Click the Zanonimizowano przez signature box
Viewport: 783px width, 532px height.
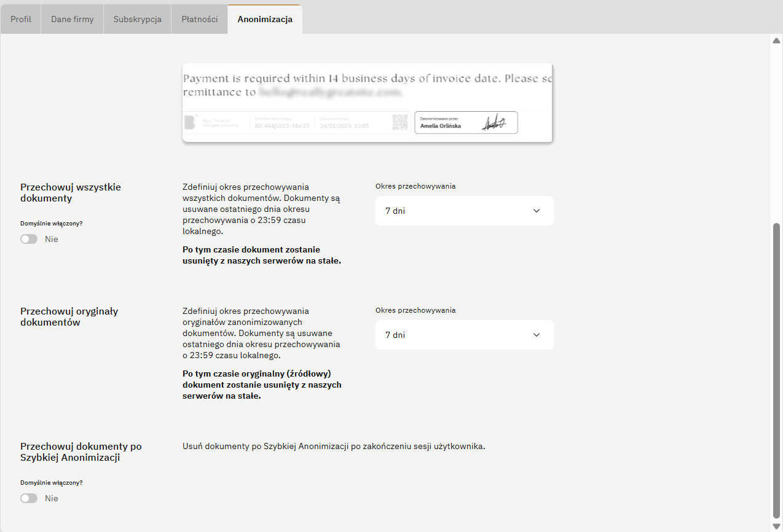tap(466, 122)
